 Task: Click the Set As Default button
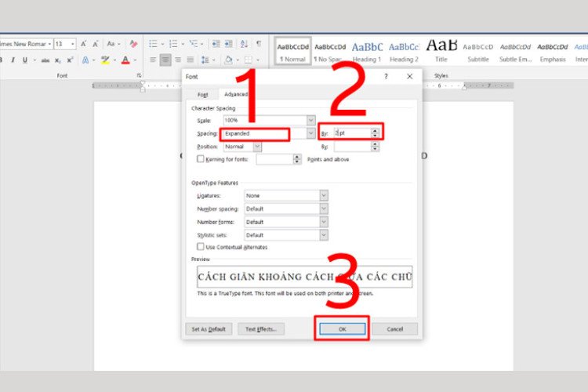(x=209, y=329)
